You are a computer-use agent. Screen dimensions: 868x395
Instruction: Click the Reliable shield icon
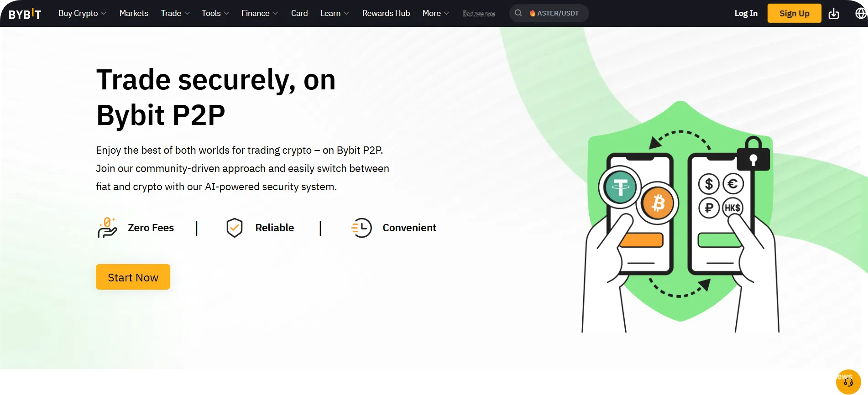[x=235, y=228]
